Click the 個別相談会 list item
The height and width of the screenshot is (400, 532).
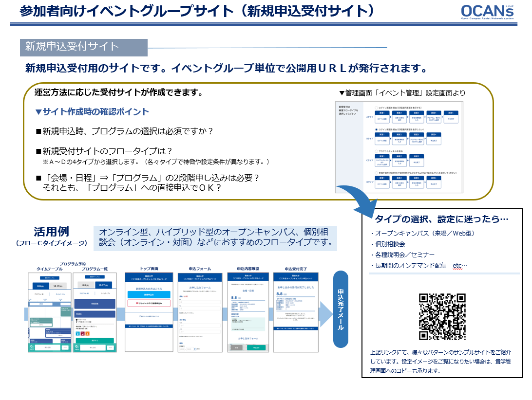[x=387, y=244]
